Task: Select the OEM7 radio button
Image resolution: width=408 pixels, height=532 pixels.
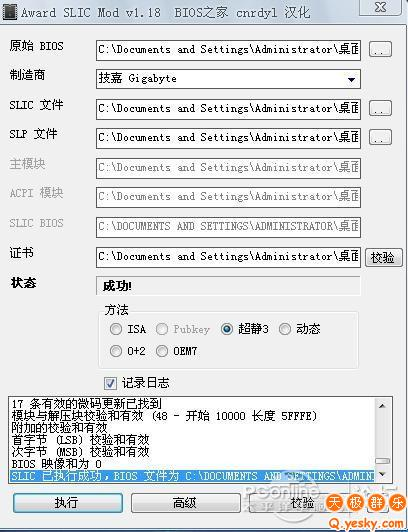Action: pos(162,351)
